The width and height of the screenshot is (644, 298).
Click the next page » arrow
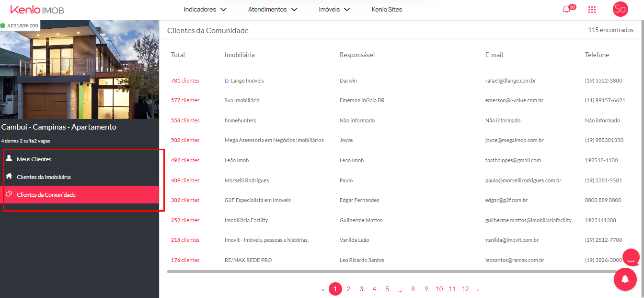pos(477,289)
